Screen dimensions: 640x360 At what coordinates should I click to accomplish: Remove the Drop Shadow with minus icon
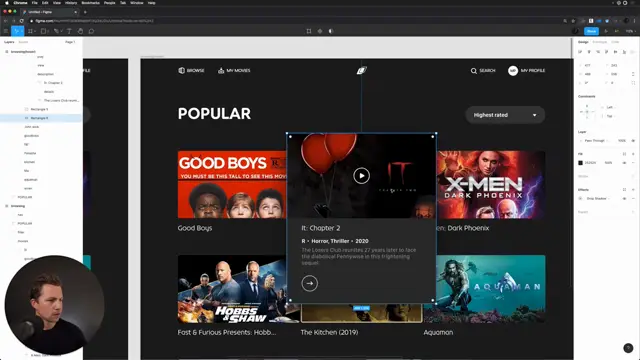click(633, 198)
